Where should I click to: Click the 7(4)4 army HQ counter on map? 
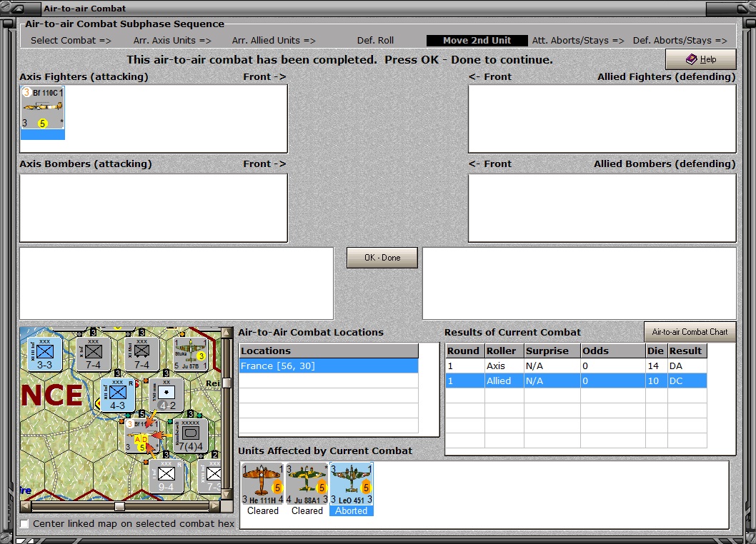click(x=191, y=435)
